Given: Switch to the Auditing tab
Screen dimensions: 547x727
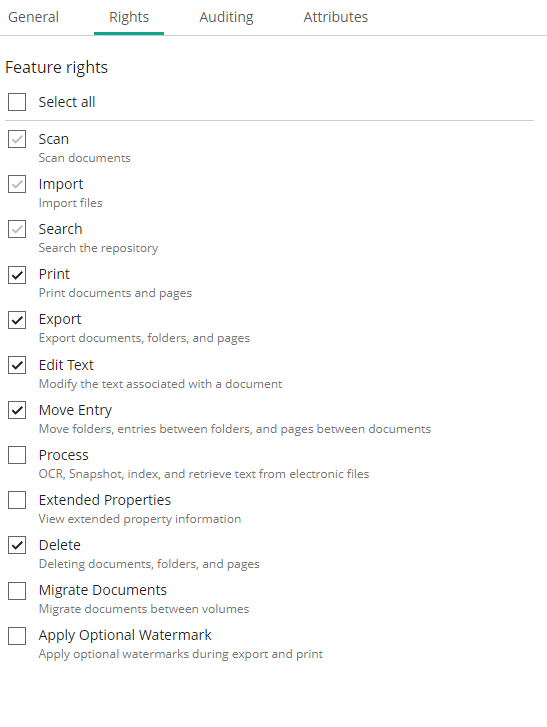Looking at the screenshot, I should tap(226, 17).
